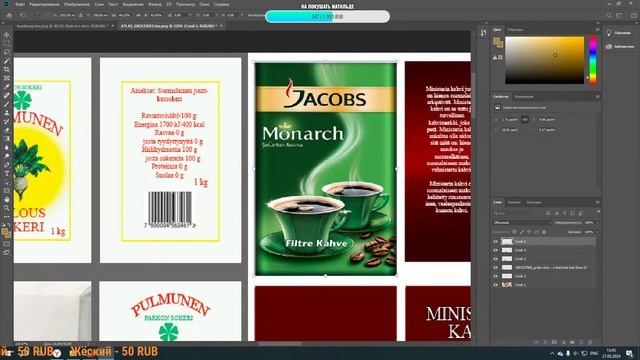This screenshot has width=640, height=360.
Task: Close the ATLAS_GROCERIES document tab
Action: click(x=221, y=26)
